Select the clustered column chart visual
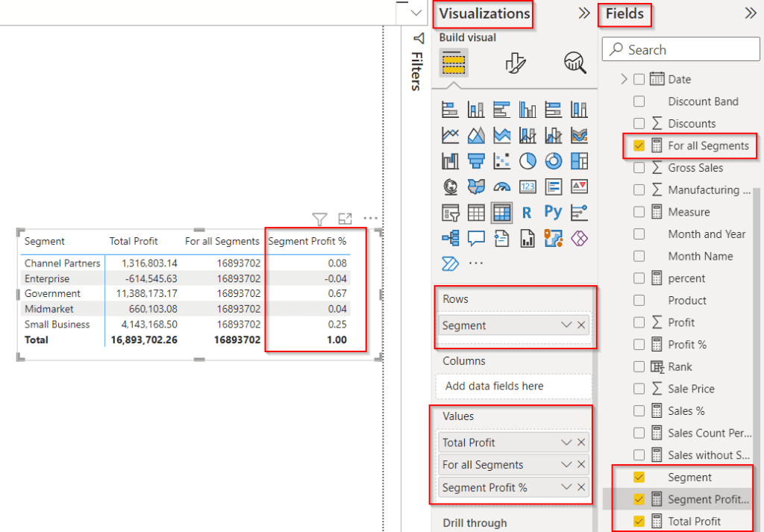Viewport: 764px width, 532px height. tap(527, 110)
